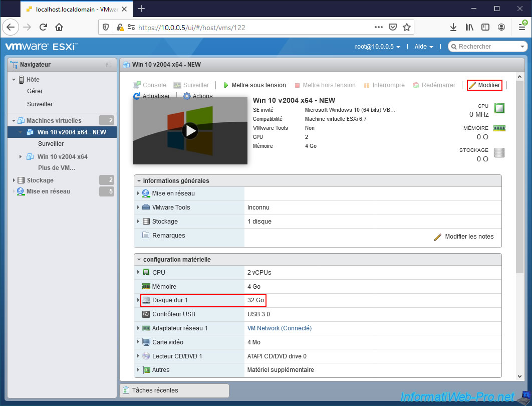This screenshot has width=532, height=406.
Task: Click Mettre hors tension button
Action: coord(325,85)
